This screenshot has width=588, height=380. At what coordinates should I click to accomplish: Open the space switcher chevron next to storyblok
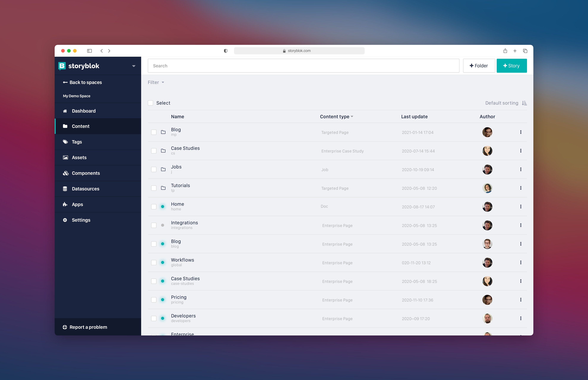(x=134, y=66)
